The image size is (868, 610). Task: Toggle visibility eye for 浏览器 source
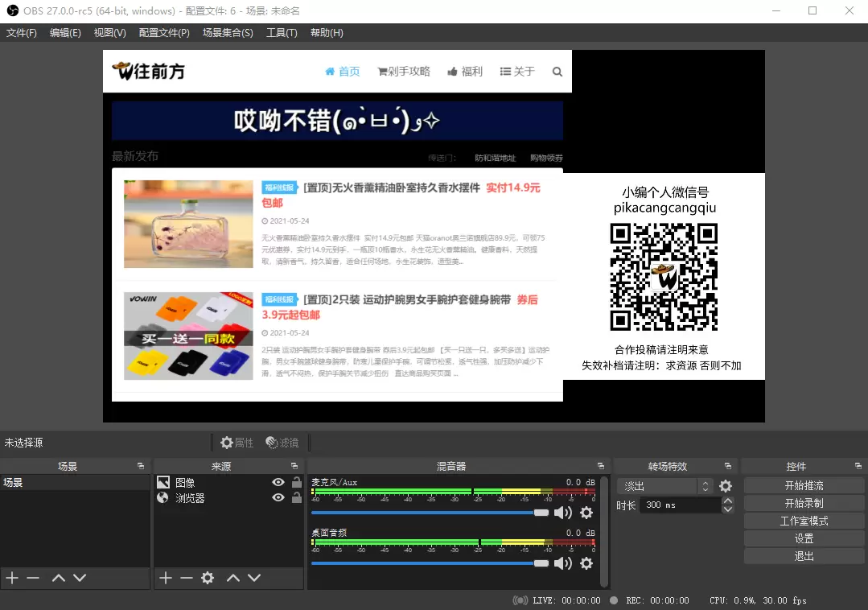[278, 497]
